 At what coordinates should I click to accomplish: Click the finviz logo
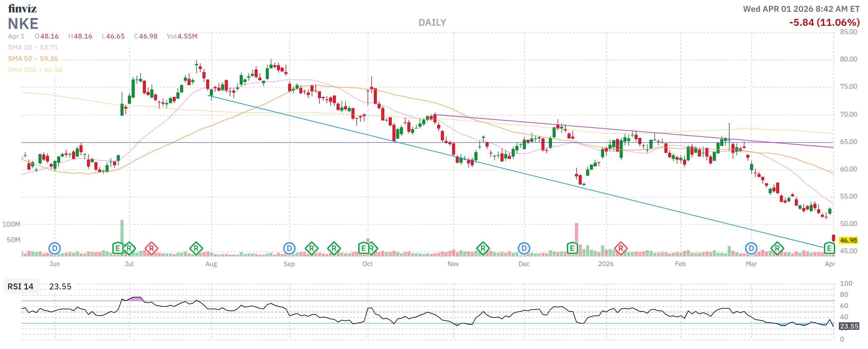coord(22,8)
